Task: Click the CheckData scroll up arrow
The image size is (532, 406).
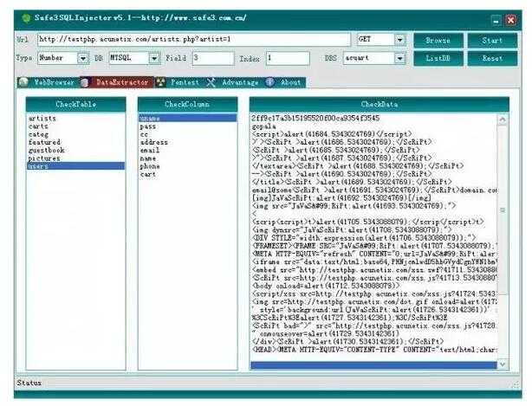Action: point(503,120)
